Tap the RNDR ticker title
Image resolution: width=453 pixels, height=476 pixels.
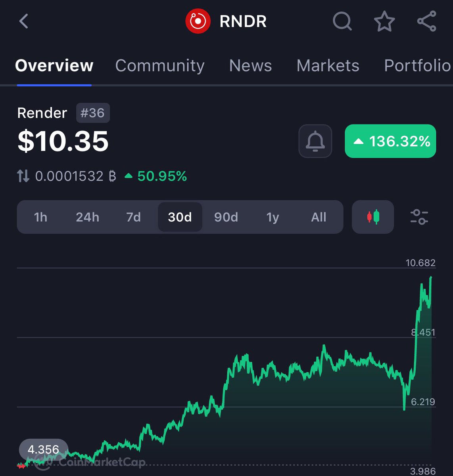tap(243, 21)
